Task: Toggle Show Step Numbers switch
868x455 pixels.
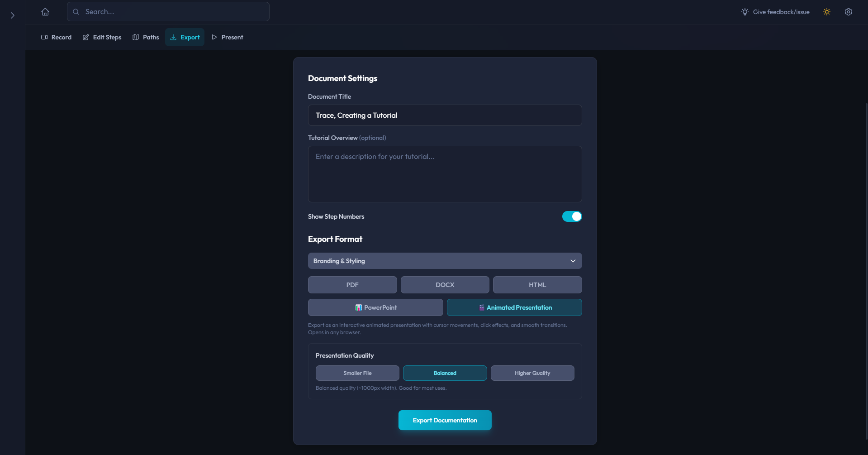Action: click(572, 216)
